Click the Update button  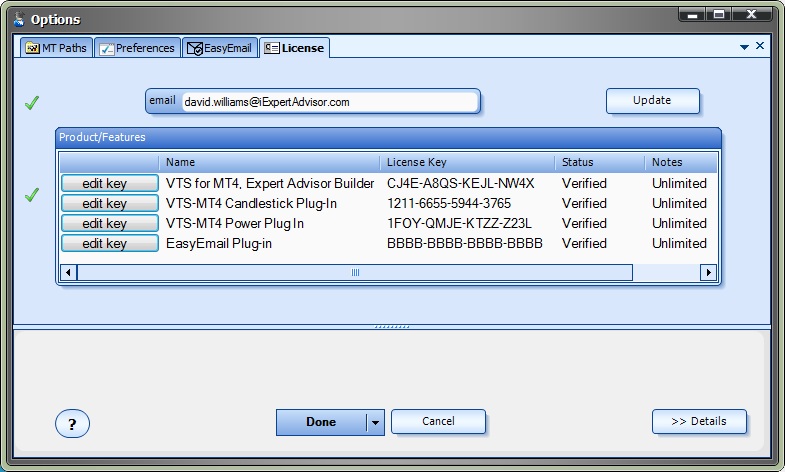coord(652,101)
